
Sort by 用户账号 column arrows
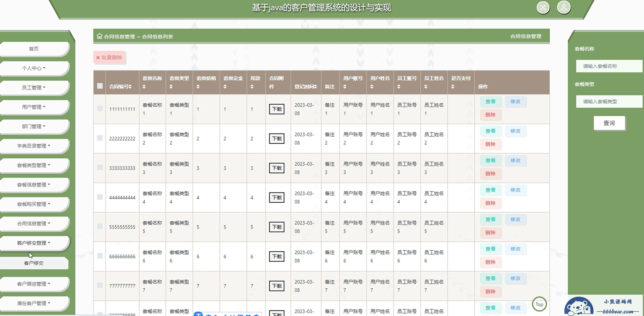[x=345, y=87]
